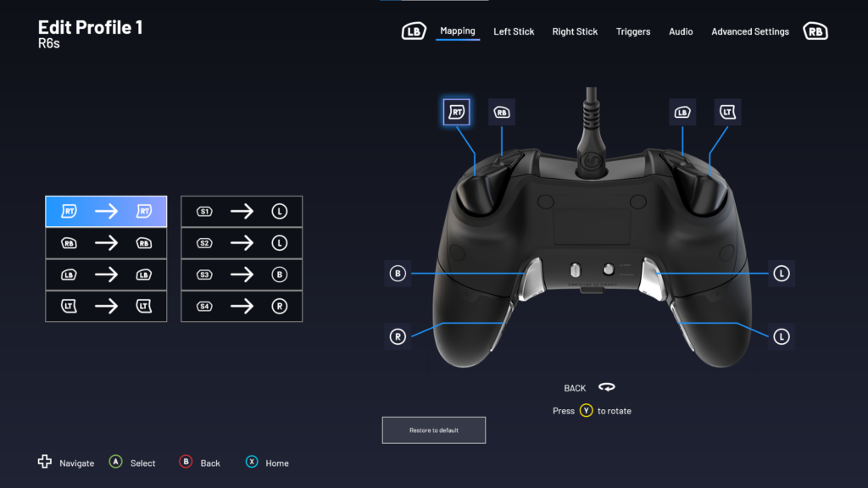
Task: Click the Restore to default button
Action: pos(434,430)
